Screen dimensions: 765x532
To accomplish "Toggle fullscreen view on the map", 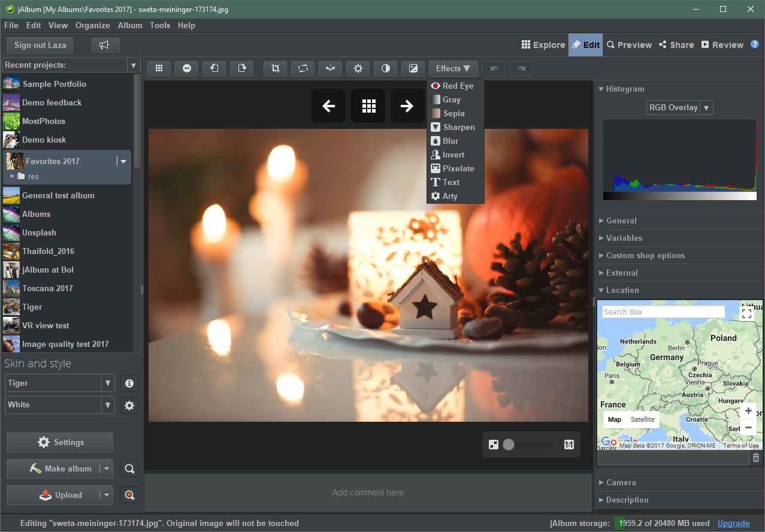I will (x=746, y=313).
